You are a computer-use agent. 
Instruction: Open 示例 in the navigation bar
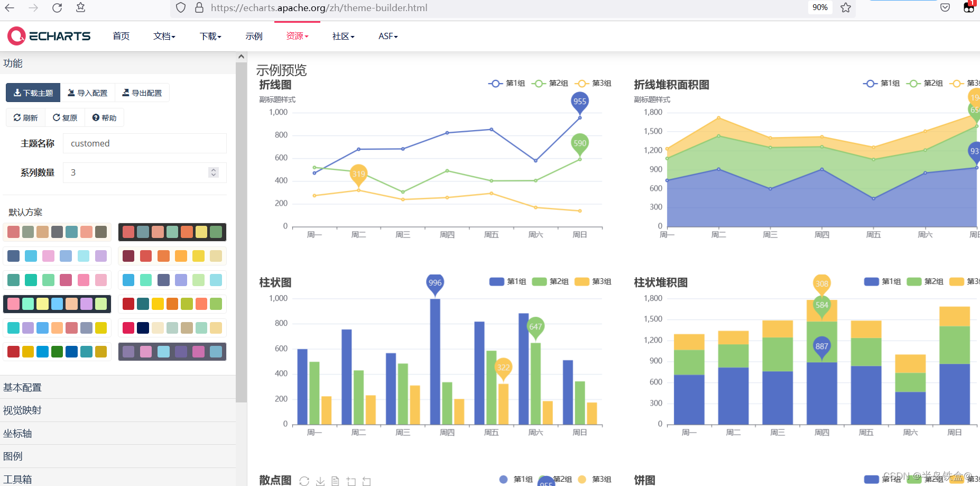[x=254, y=36]
